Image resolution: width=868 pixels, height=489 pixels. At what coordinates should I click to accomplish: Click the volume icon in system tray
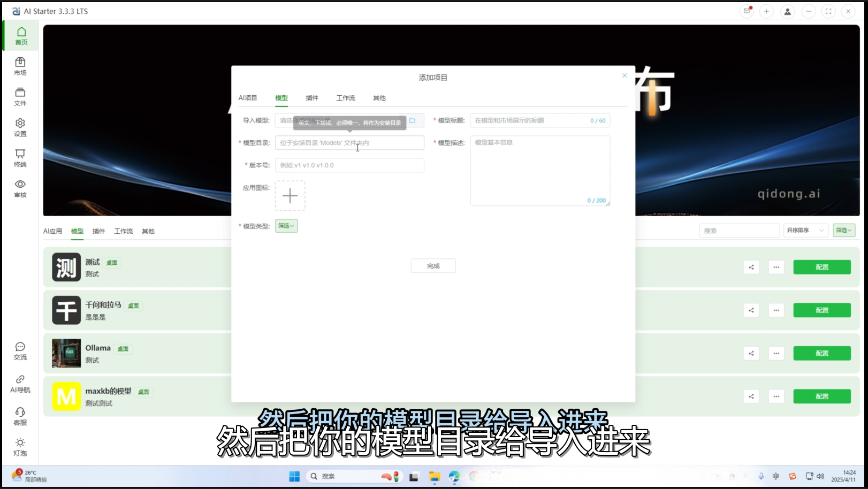[820, 476]
